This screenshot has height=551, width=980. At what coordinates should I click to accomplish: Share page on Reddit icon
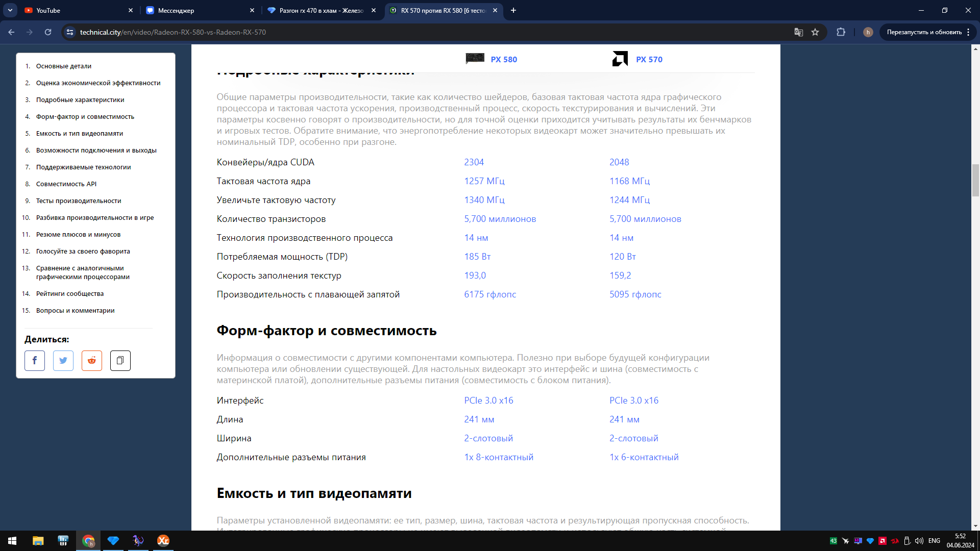tap(92, 361)
